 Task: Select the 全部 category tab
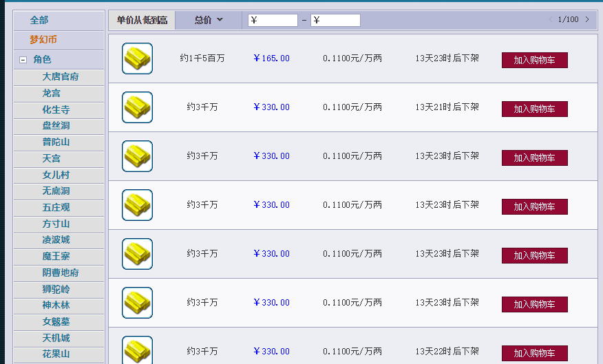[x=39, y=21]
